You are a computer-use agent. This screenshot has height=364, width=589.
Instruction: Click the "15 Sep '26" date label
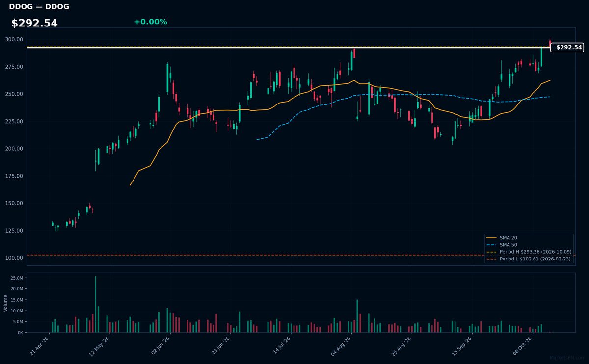[x=462, y=346]
